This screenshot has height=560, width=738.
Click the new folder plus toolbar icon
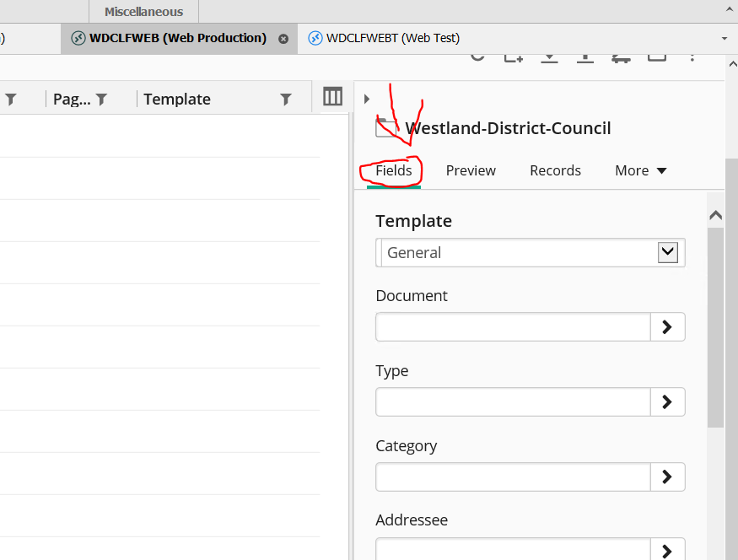point(514,57)
